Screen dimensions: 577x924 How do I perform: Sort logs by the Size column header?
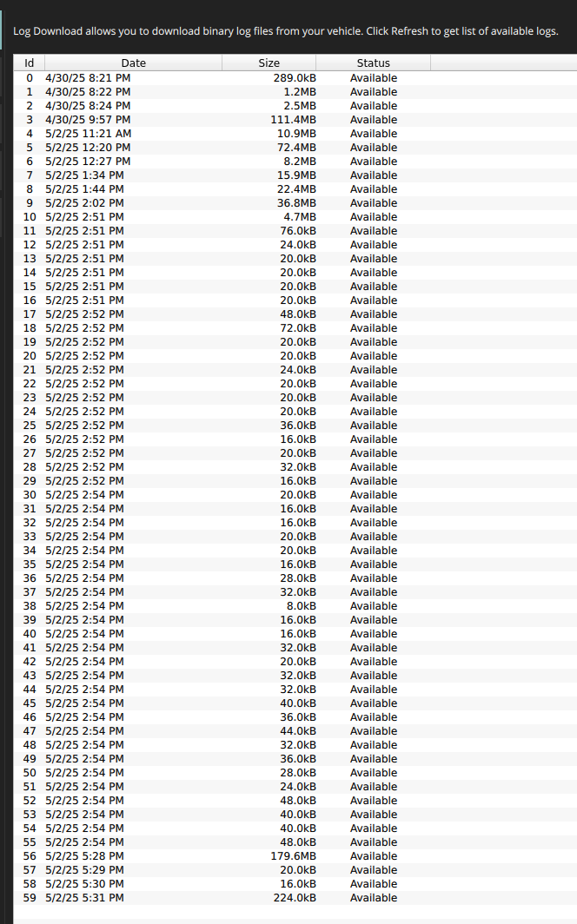(269, 63)
